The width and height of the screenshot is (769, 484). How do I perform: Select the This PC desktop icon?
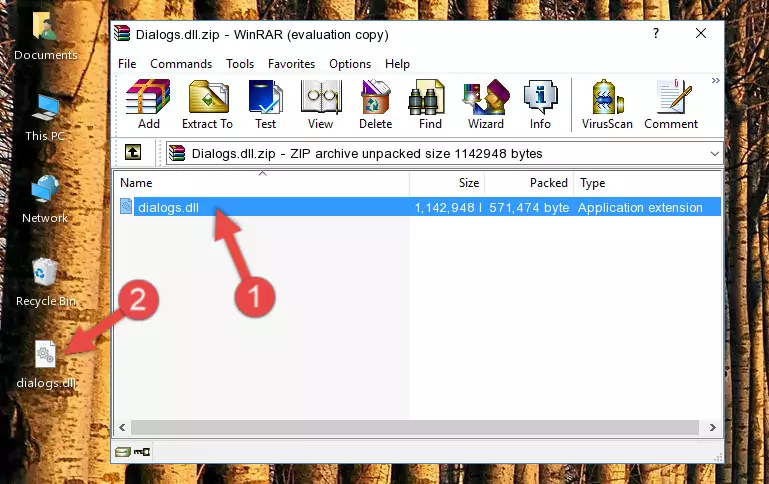point(45,118)
